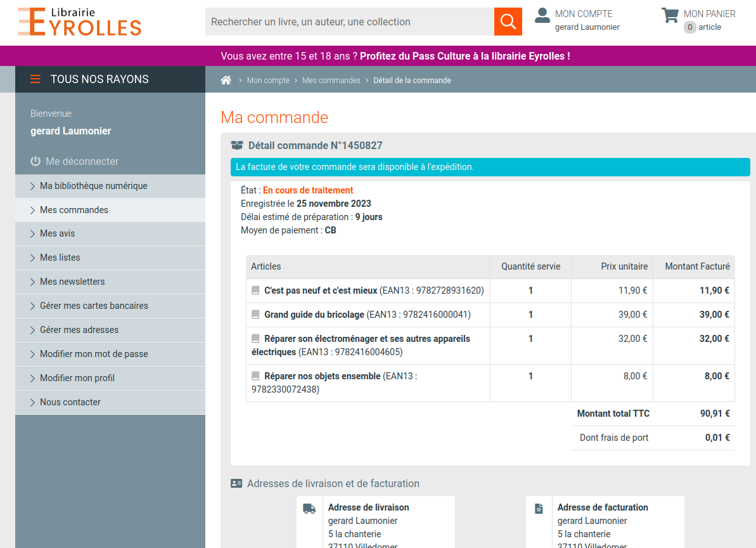Click the power icon next to Me déconnecter
Screen dimensions: 756x548
(35, 161)
